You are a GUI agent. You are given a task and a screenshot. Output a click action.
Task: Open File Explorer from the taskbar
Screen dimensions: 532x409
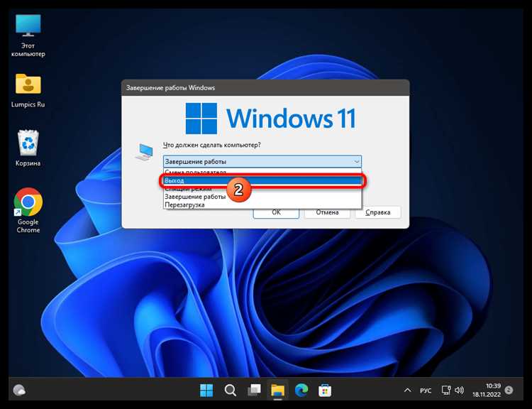point(277,391)
